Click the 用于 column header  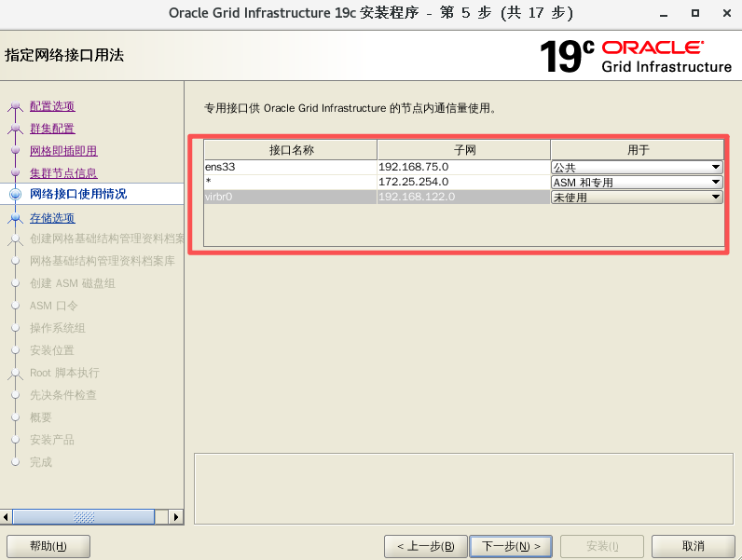click(637, 150)
